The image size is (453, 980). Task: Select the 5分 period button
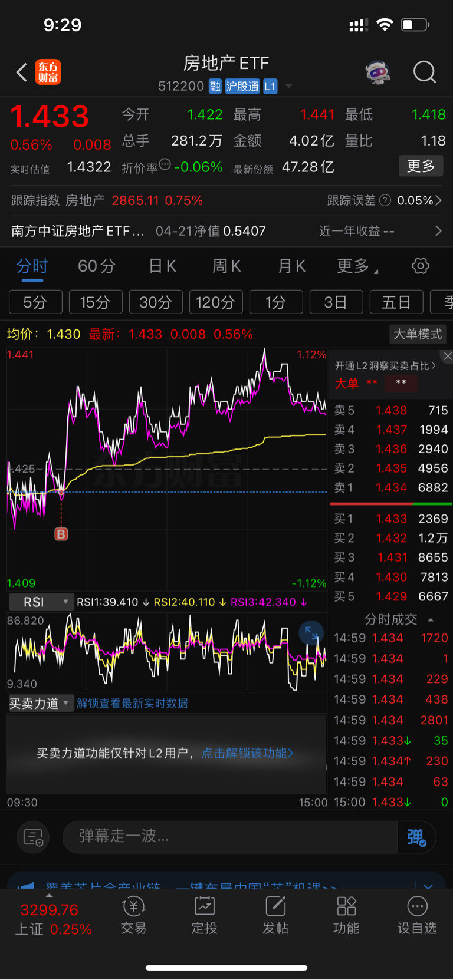(x=35, y=302)
